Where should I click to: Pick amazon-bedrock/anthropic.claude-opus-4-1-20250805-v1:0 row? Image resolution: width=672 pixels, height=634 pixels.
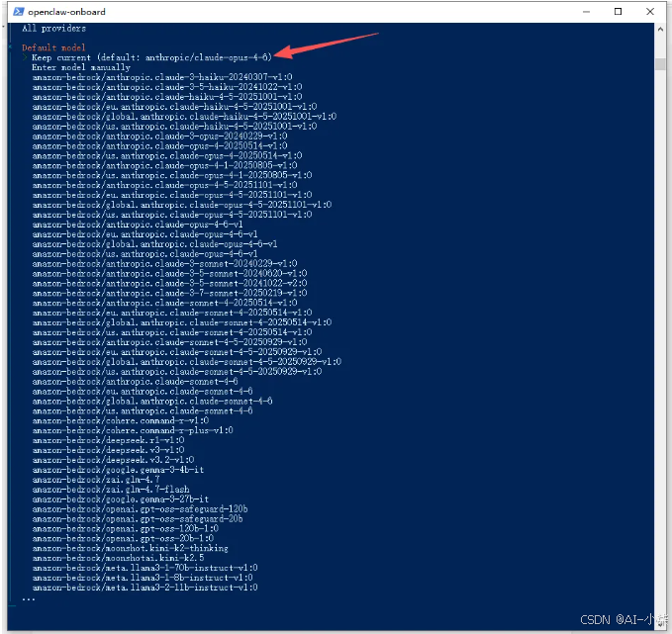coord(165,166)
